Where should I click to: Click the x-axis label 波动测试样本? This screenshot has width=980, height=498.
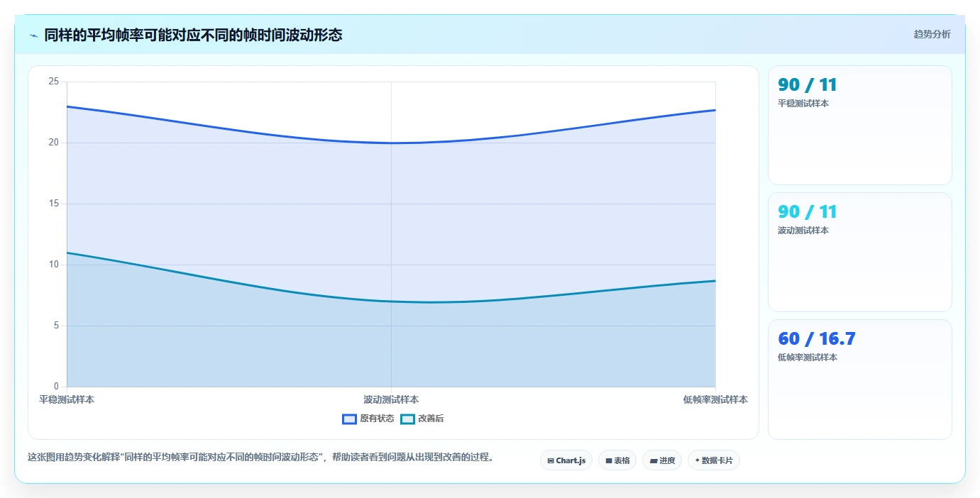391,400
